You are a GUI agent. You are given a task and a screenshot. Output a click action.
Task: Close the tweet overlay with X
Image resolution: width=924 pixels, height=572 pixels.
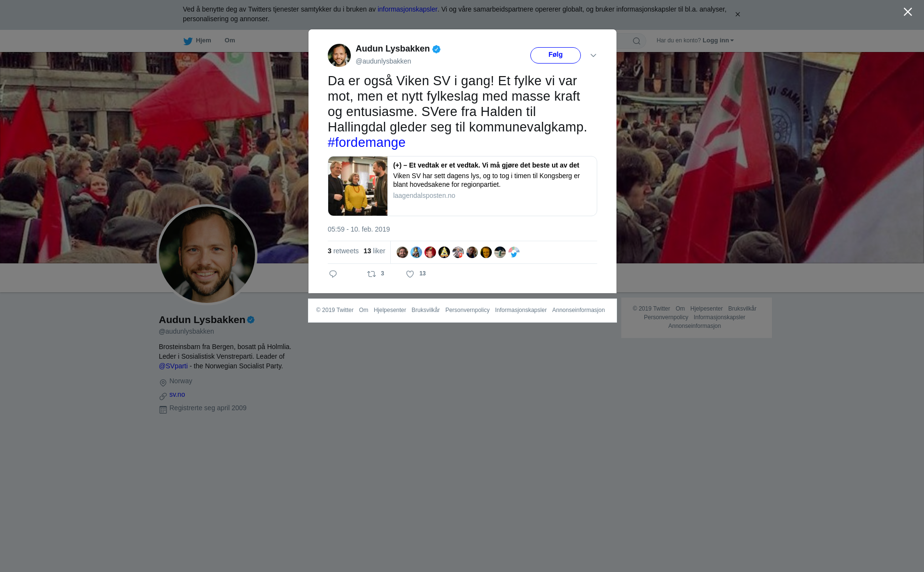[x=908, y=12]
